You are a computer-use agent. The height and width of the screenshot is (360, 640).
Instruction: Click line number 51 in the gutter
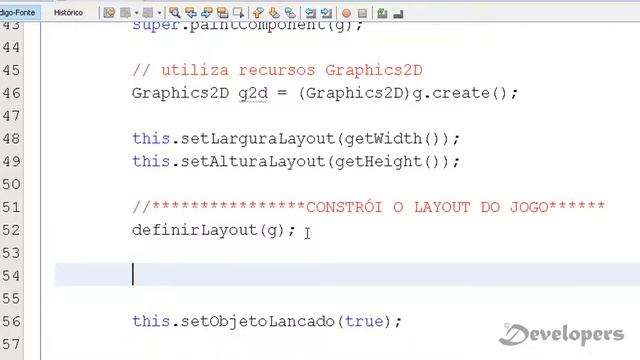[x=11, y=208]
